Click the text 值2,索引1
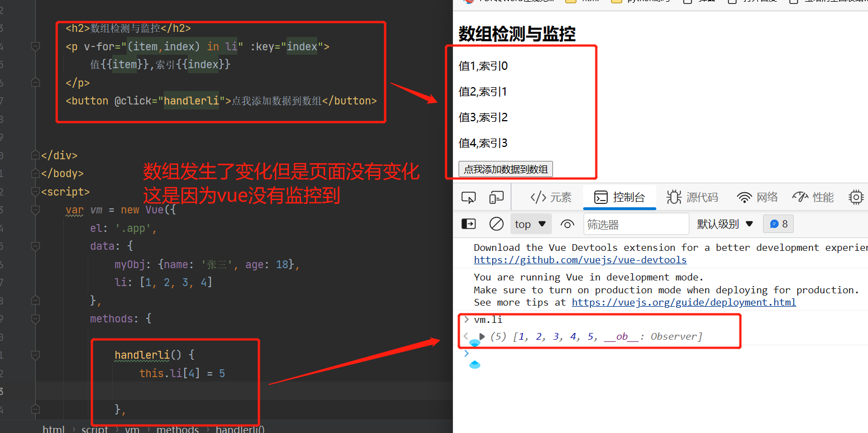This screenshot has height=433, width=868. pos(483,92)
